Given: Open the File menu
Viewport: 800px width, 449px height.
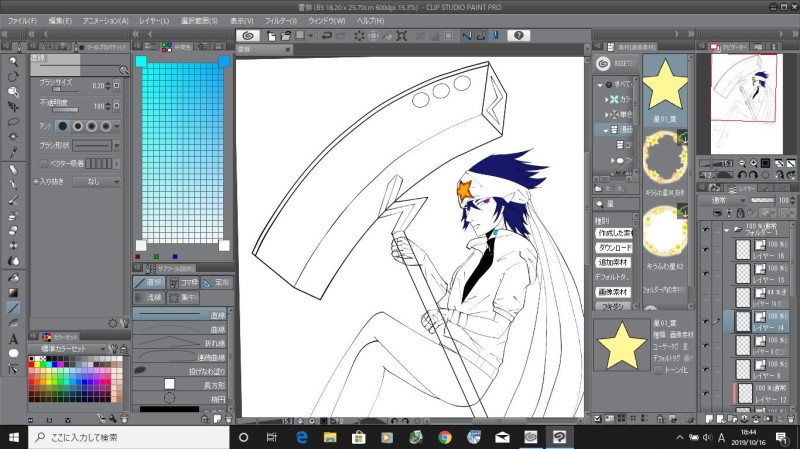Looking at the screenshot, I should (x=22, y=21).
